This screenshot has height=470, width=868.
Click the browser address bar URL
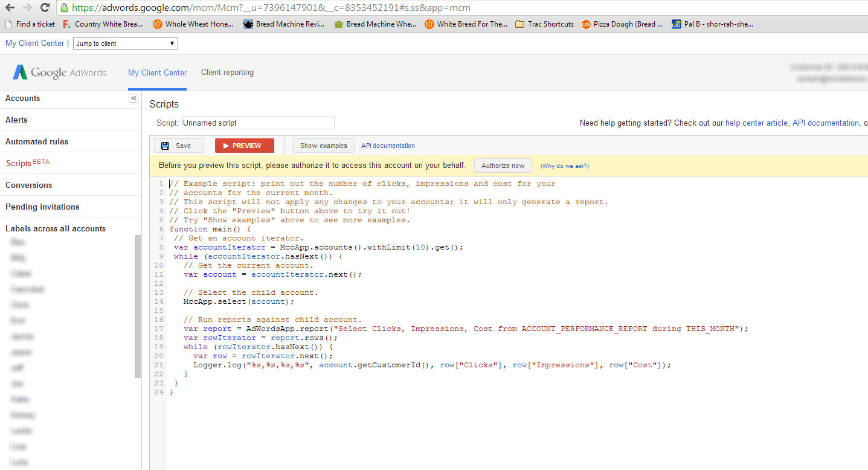click(271, 8)
